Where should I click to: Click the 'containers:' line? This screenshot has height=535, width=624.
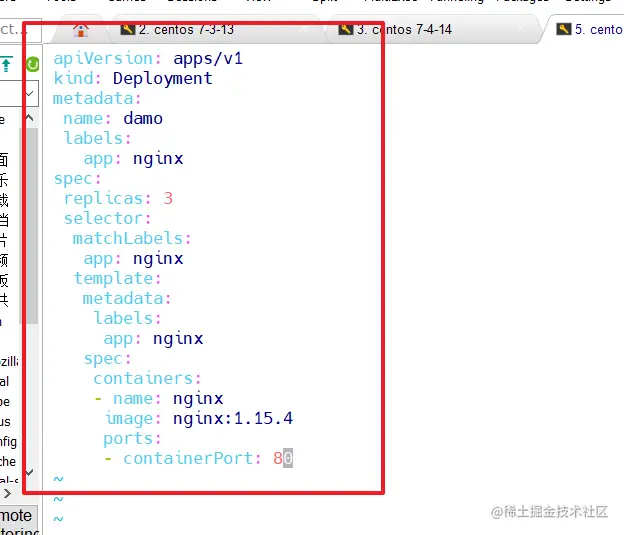147,379
